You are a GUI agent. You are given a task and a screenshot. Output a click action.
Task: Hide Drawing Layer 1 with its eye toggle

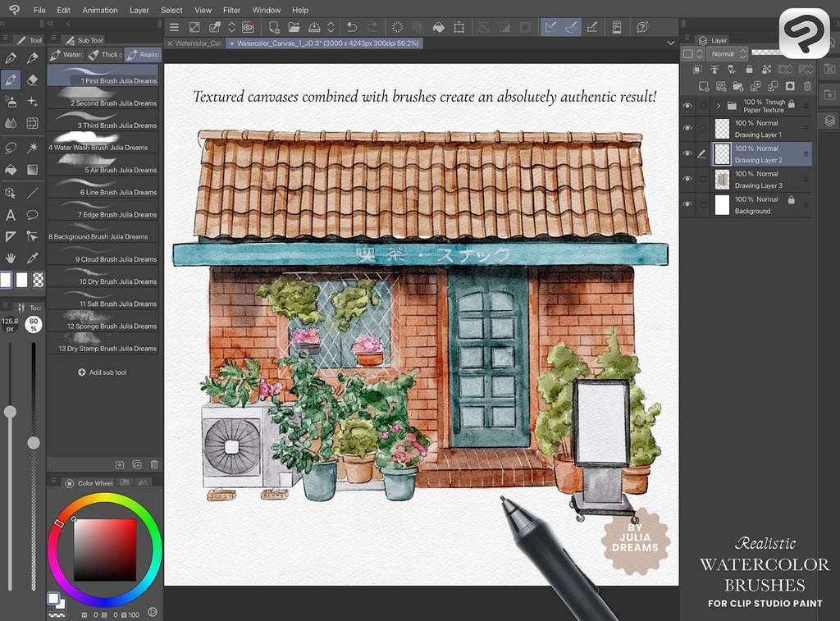688,128
